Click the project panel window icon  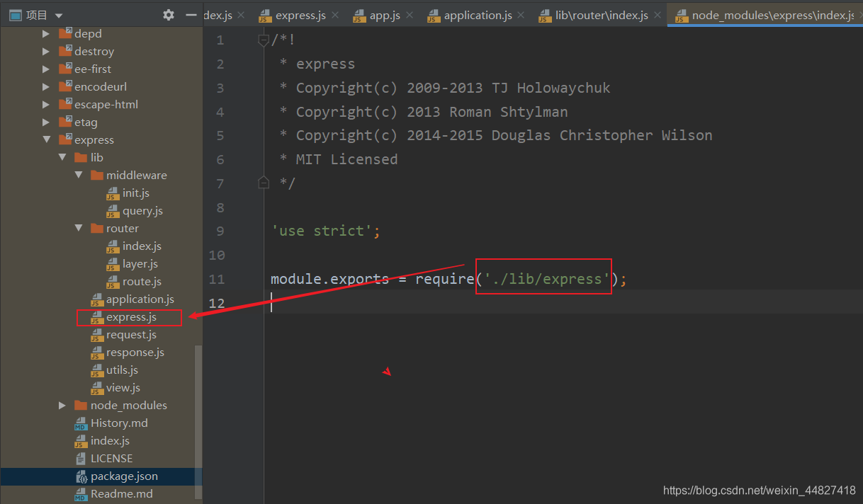point(16,15)
